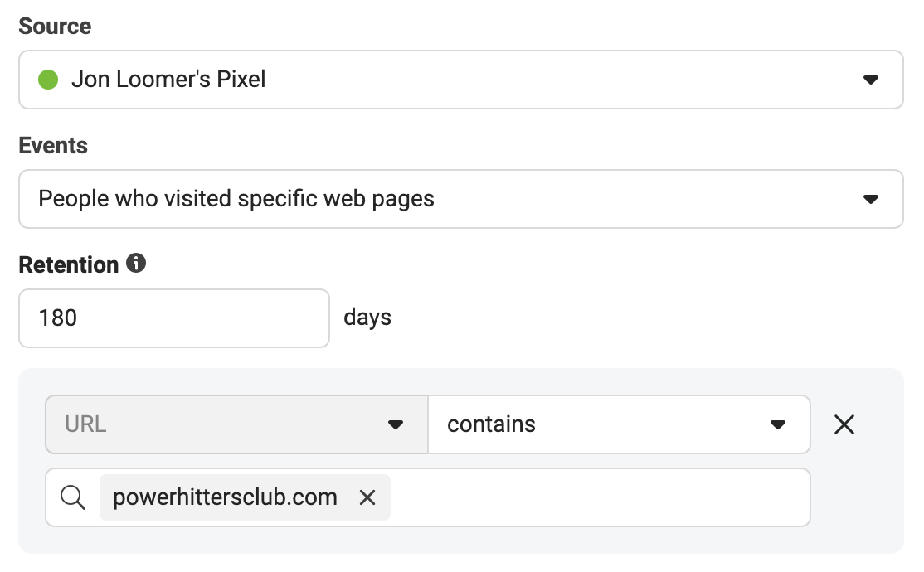Viewport: 924px width, 572px height.
Task: Open the greyed URL type dropdown
Action: [x=237, y=424]
